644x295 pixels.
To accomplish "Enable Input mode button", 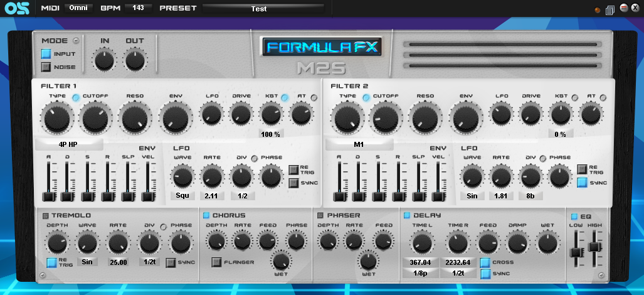I will pos(46,54).
